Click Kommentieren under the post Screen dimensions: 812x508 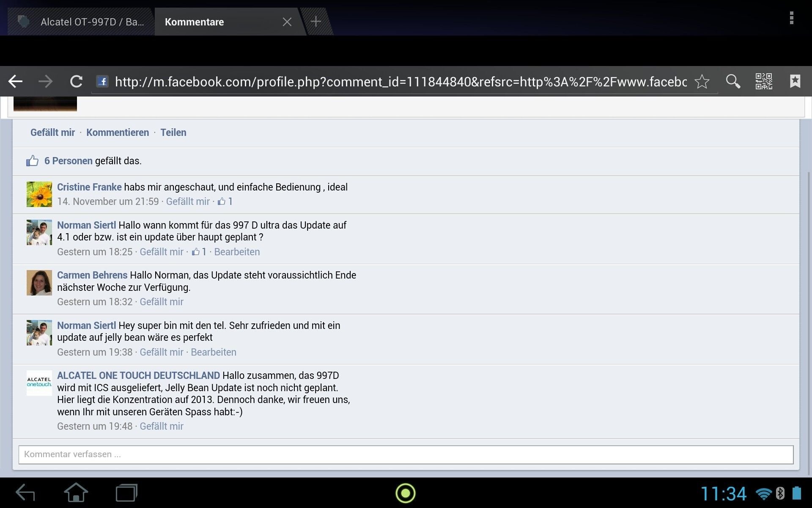click(x=118, y=133)
